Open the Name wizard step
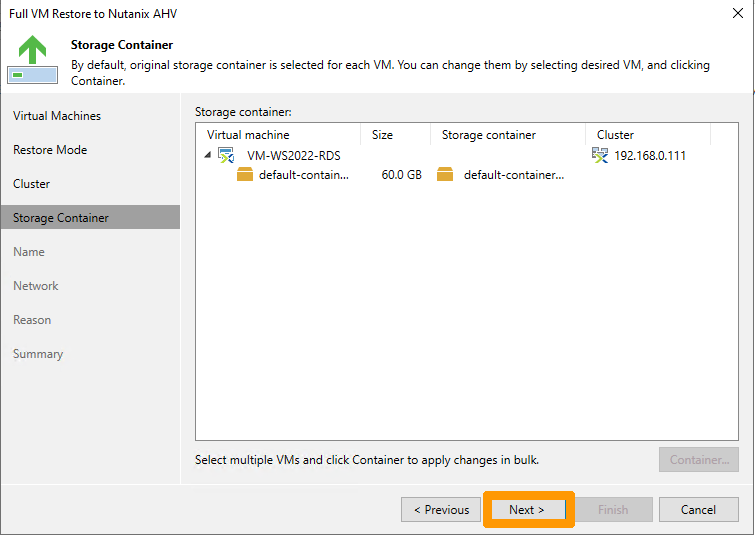This screenshot has height=535, width=755. click(29, 252)
